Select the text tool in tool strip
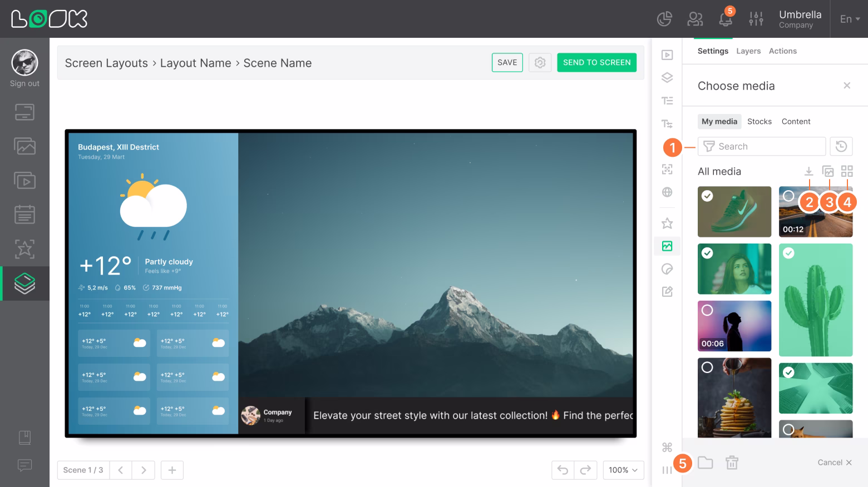Screen dimensions: 868x487 pyautogui.click(x=667, y=101)
